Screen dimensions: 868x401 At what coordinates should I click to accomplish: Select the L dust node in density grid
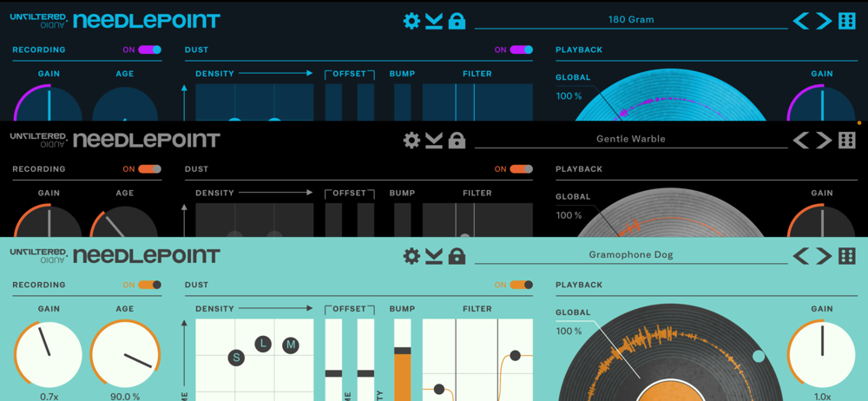(264, 344)
